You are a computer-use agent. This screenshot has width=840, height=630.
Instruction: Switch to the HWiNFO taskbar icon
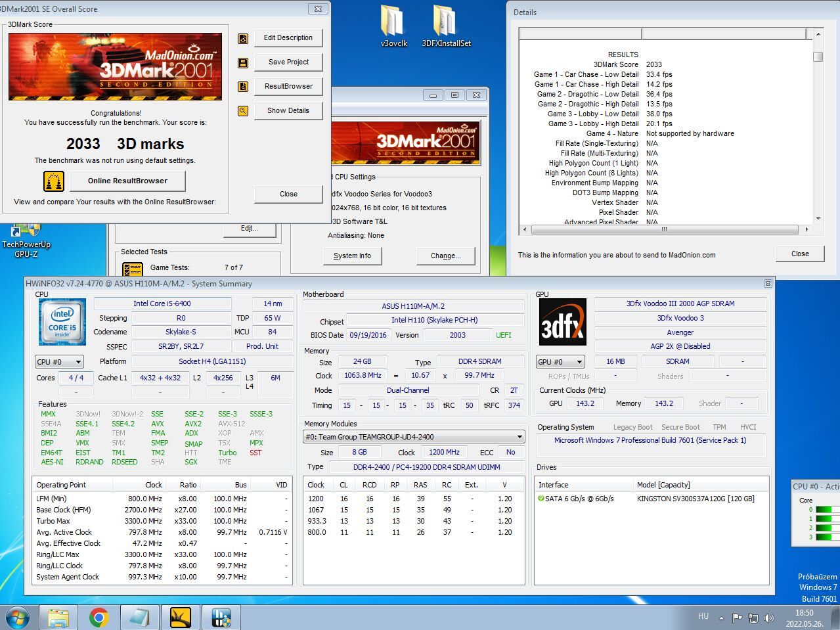pyautogui.click(x=221, y=618)
